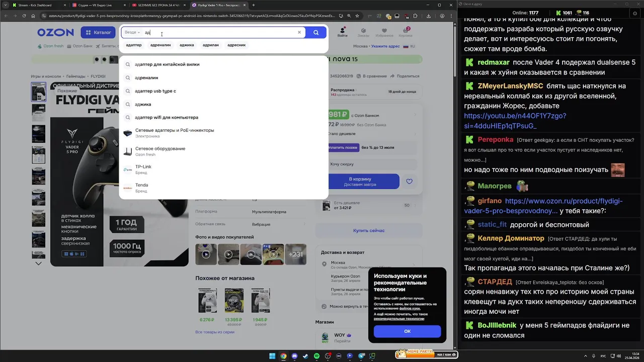The width and height of the screenshot is (644, 362).
Task: Choose suggestion адаптер usb type c
Action: [x=223, y=91]
